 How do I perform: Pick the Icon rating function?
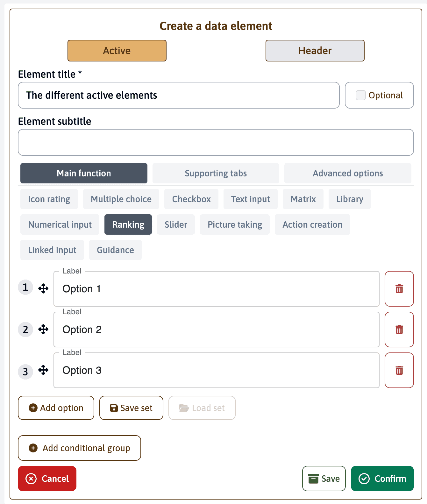pyautogui.click(x=49, y=199)
